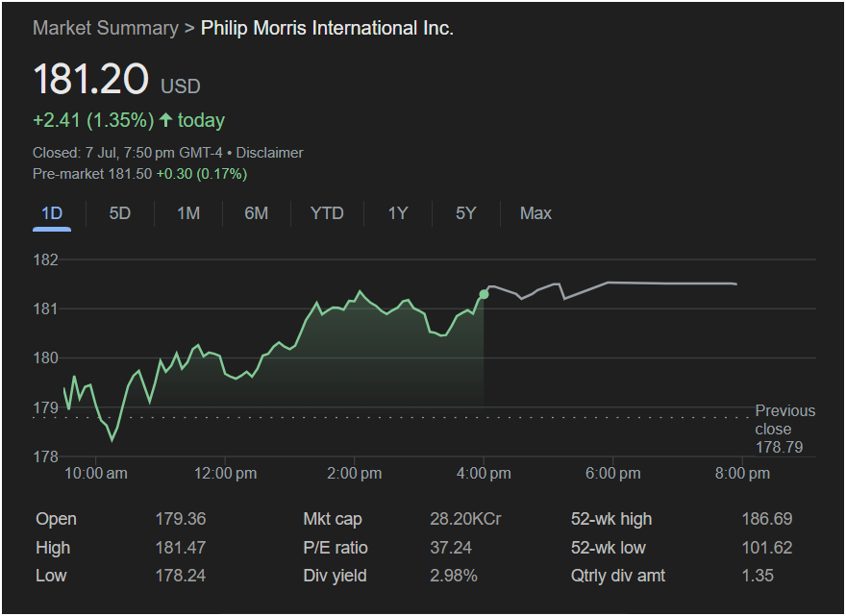
Task: Select the 1D time range tab
Action: tap(52, 213)
